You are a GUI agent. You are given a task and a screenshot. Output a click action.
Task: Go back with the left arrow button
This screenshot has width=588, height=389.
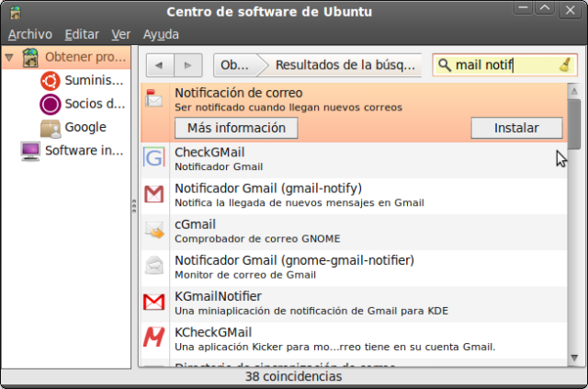click(160, 65)
